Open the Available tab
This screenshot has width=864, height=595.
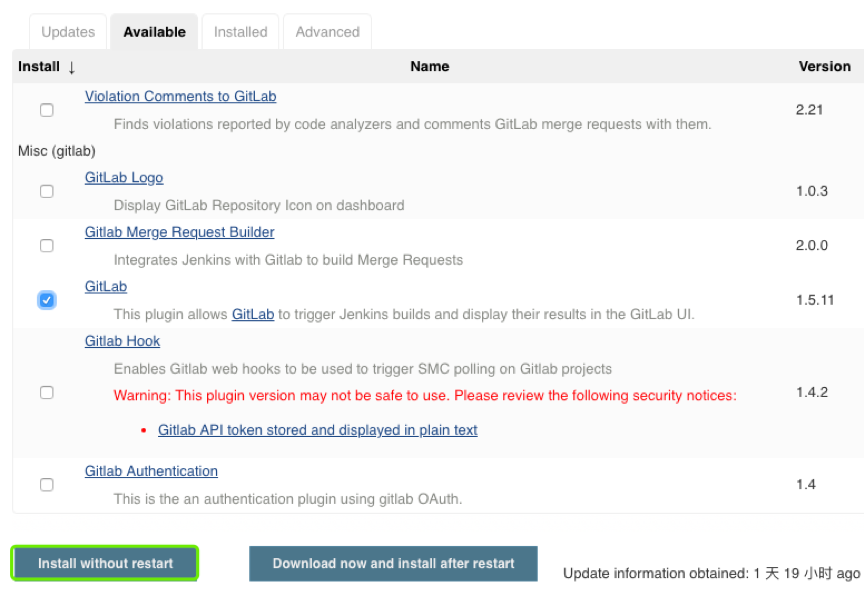pos(154,32)
